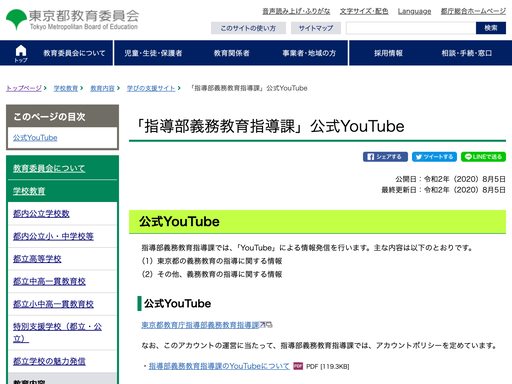Open the 都立小中高一貫教育校 sidebar link
512x384 pixels.
[x=53, y=304]
